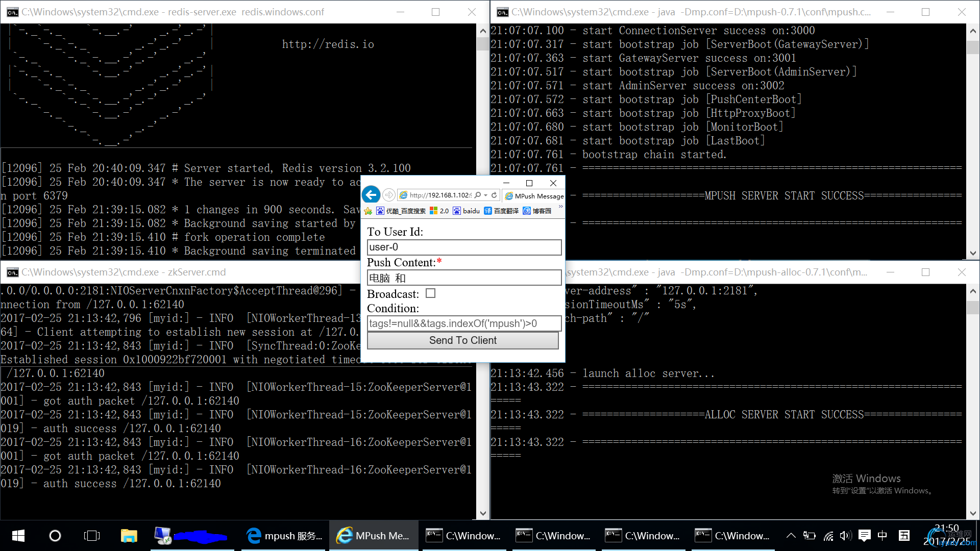The image size is (980, 551).
Task: Click the Push Content input field
Action: click(x=464, y=278)
